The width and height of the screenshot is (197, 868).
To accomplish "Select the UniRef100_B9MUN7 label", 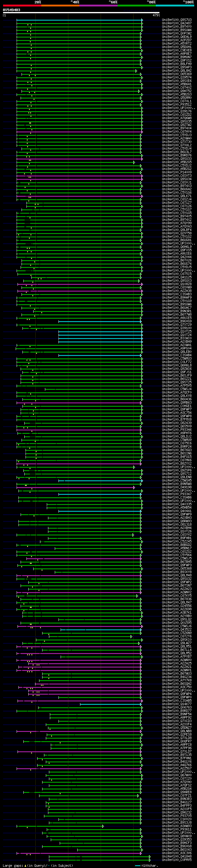I will click(x=177, y=57).
